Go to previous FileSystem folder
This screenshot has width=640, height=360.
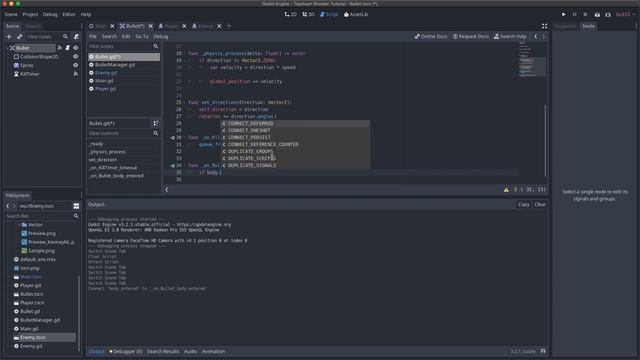click(x=8, y=206)
